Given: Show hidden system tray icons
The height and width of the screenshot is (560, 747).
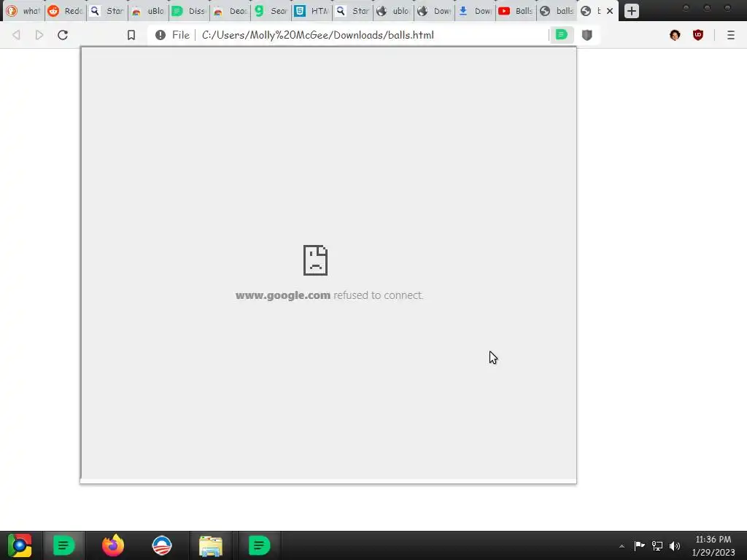Looking at the screenshot, I should pos(622,546).
